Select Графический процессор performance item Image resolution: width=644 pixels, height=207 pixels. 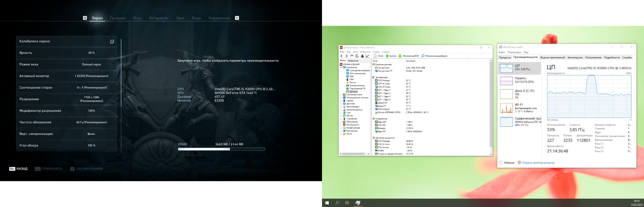coord(519,122)
